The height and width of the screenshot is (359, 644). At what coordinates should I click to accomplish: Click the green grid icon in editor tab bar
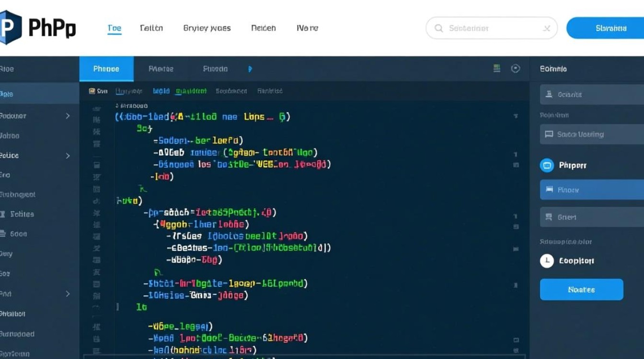pyautogui.click(x=497, y=68)
